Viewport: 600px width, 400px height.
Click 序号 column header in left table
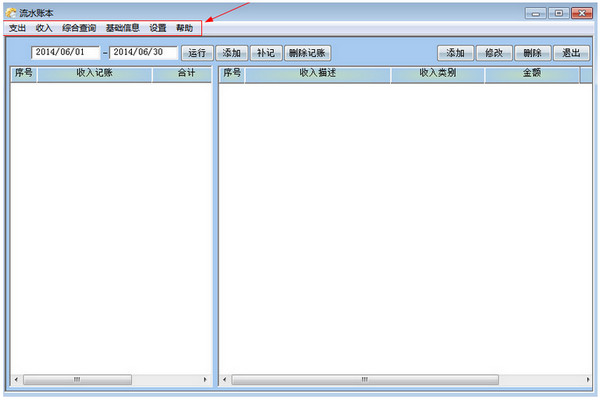coord(24,74)
